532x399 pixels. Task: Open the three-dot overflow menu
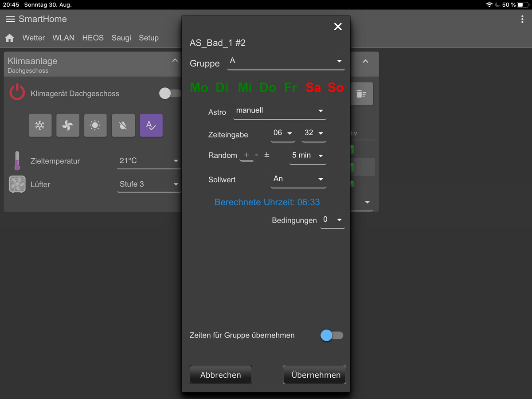(522, 20)
